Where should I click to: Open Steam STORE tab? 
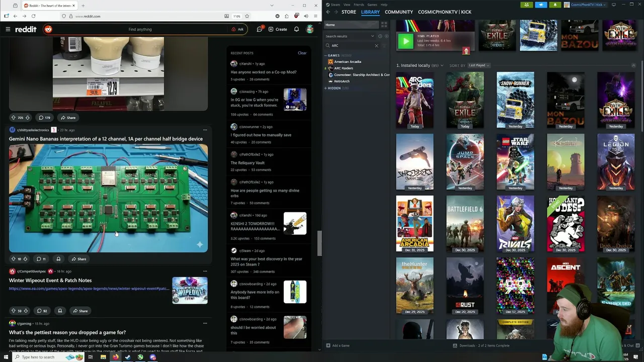click(349, 12)
